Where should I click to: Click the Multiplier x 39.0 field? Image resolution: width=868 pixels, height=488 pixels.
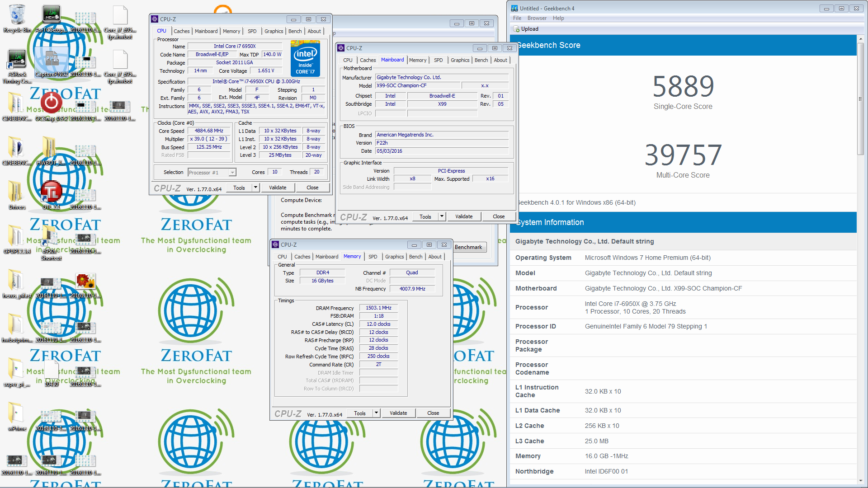[209, 139]
